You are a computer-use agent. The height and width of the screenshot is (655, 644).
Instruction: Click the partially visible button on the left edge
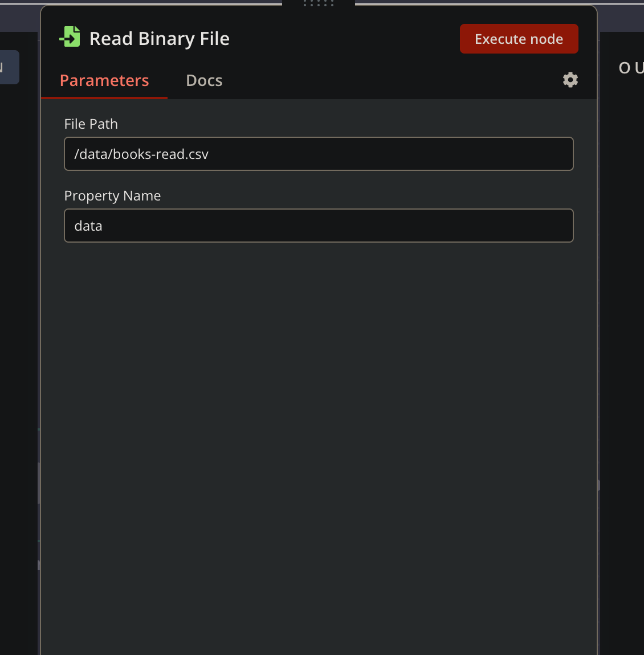8,67
